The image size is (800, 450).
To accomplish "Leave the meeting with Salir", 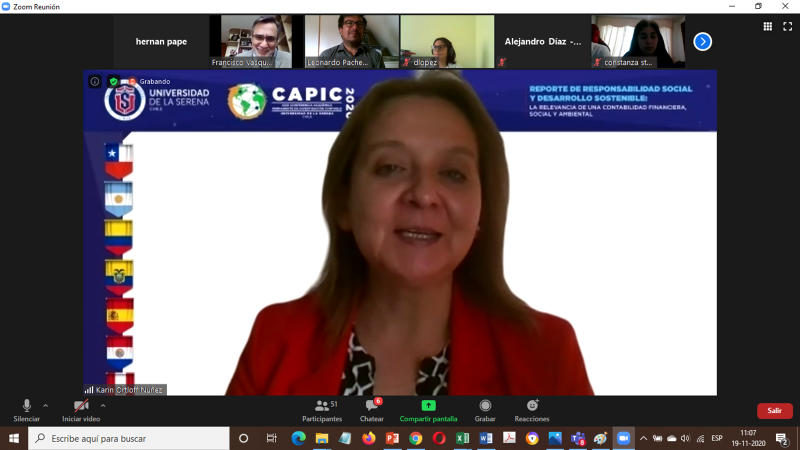I will coord(774,411).
